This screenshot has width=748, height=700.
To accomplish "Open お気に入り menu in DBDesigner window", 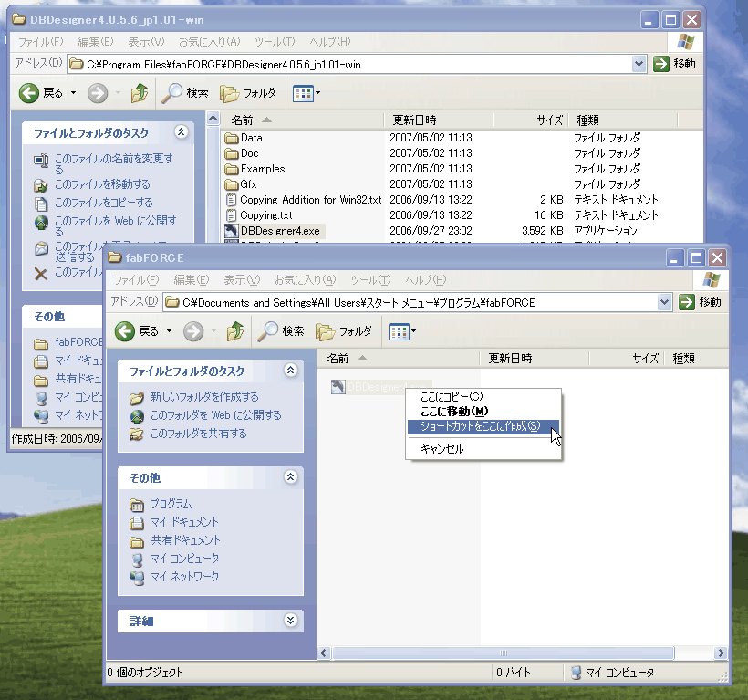I will (209, 42).
